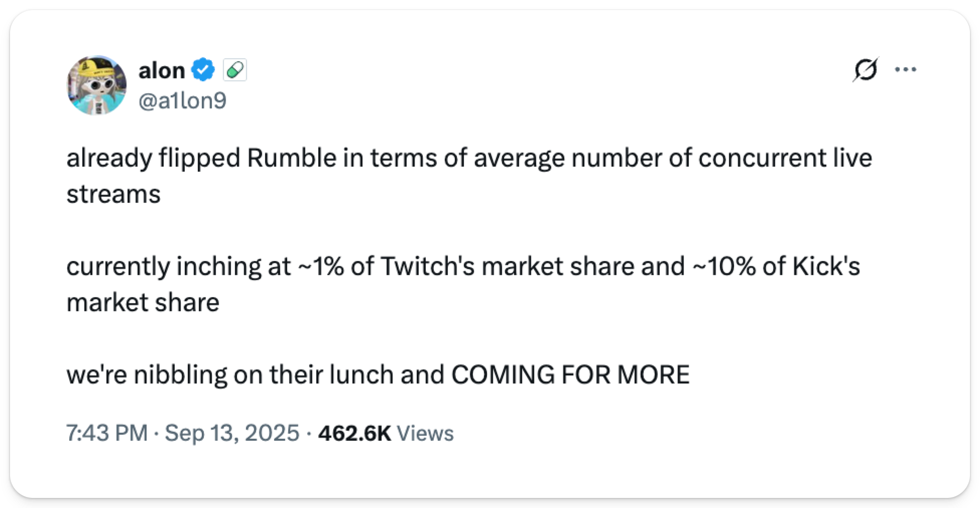Screen dimensions: 980x508
Task: Open the 462.6K view count
Action: (x=354, y=433)
